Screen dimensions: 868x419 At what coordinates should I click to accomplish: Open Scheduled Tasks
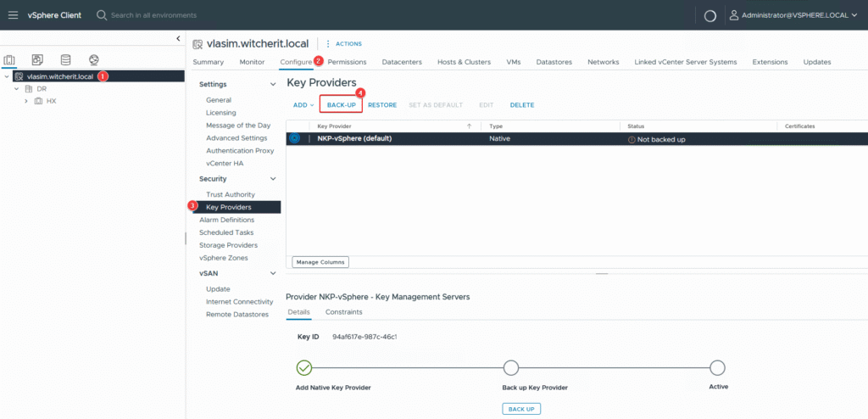226,232
